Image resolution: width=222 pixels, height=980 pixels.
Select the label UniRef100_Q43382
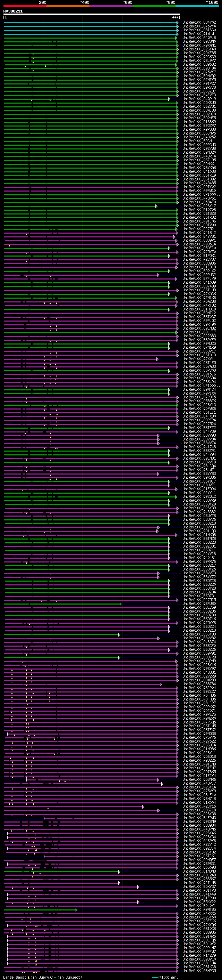click(x=199, y=512)
